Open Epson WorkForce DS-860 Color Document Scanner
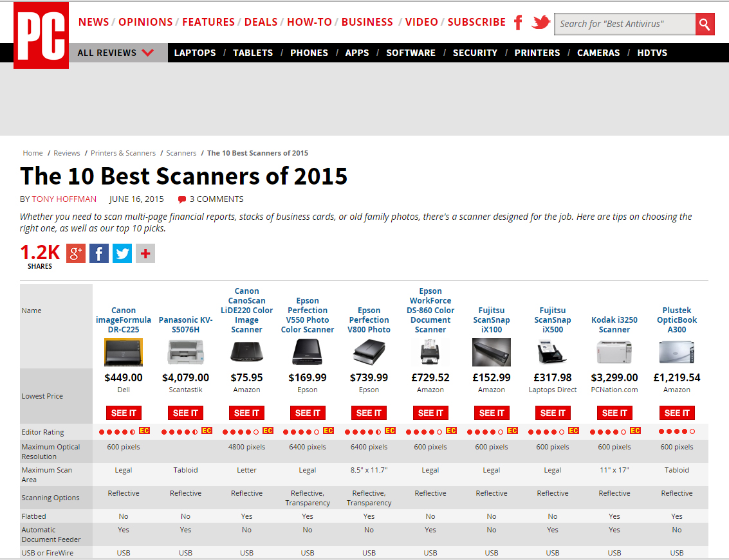Screen dimensions: 729x560 (430, 310)
